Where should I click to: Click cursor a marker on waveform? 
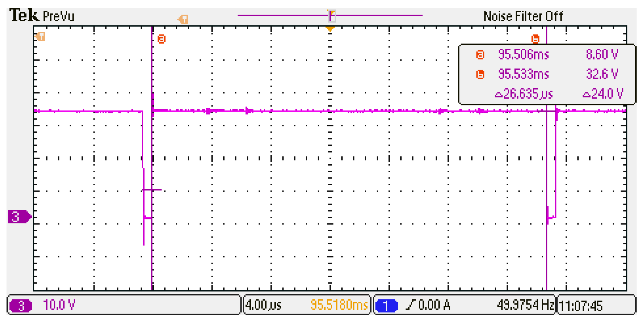161,39
